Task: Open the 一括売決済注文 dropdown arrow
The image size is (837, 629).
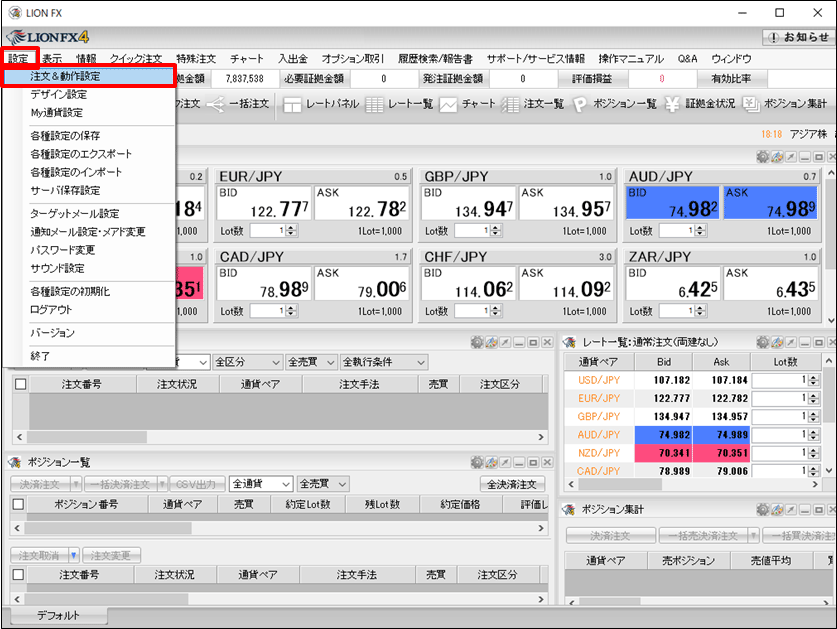Action: pos(753,536)
